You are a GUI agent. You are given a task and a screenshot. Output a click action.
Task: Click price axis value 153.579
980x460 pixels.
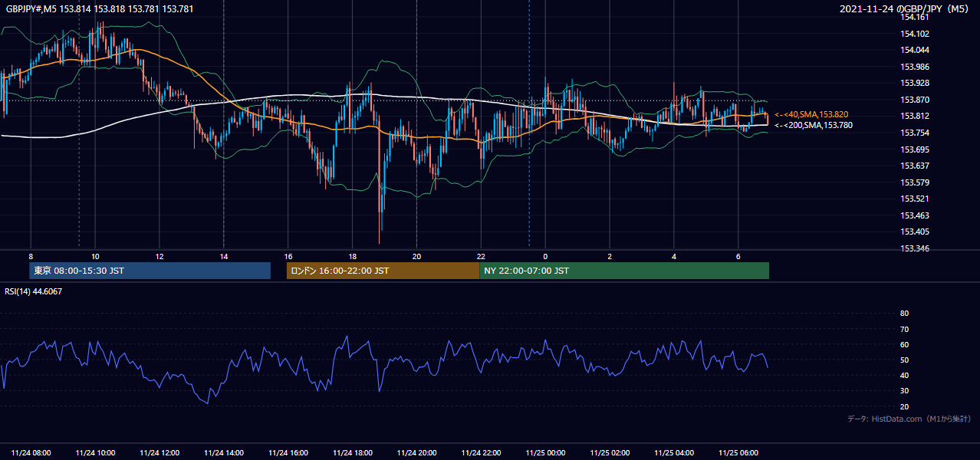(915, 182)
